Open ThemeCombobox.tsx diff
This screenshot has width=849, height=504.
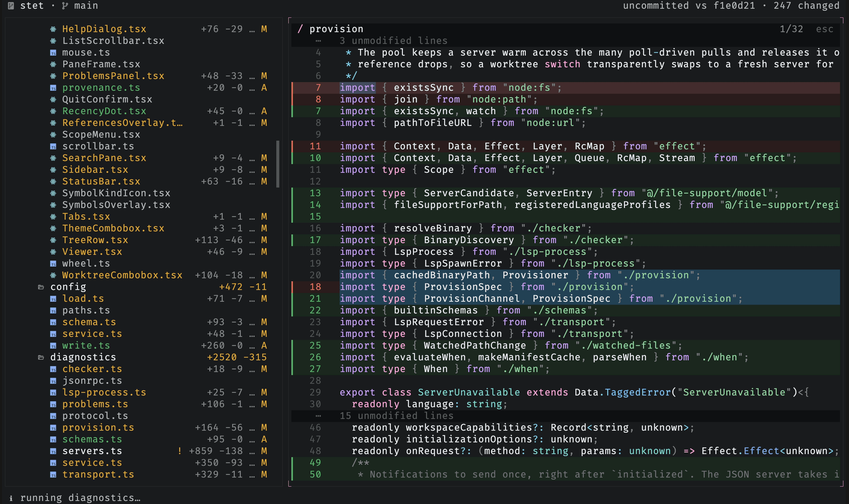(113, 228)
